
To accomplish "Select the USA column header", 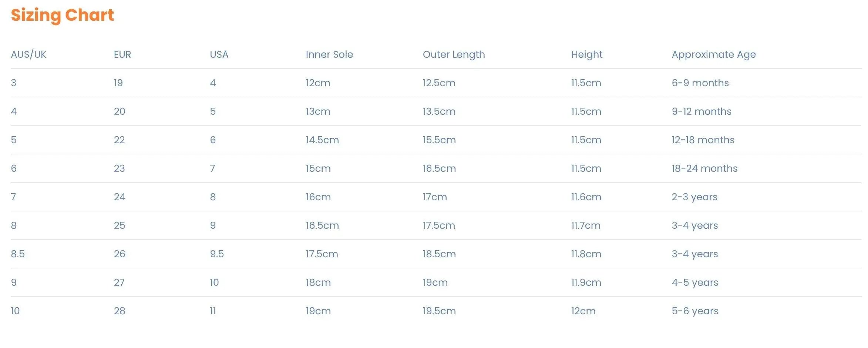I will 219,54.
